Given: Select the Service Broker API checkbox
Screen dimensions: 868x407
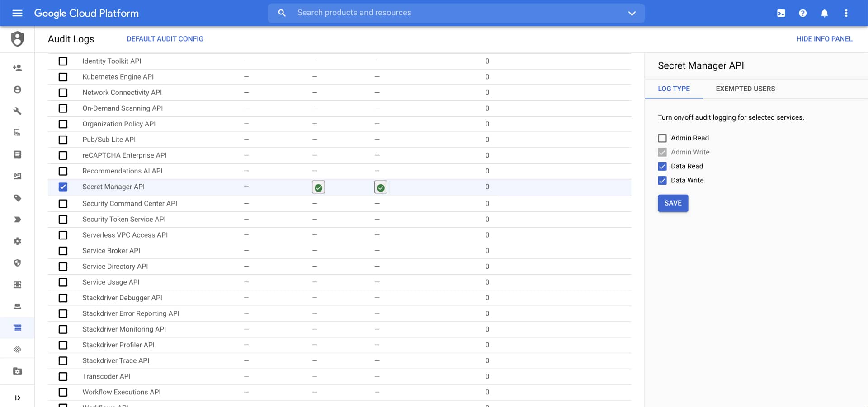Looking at the screenshot, I should click(x=63, y=251).
